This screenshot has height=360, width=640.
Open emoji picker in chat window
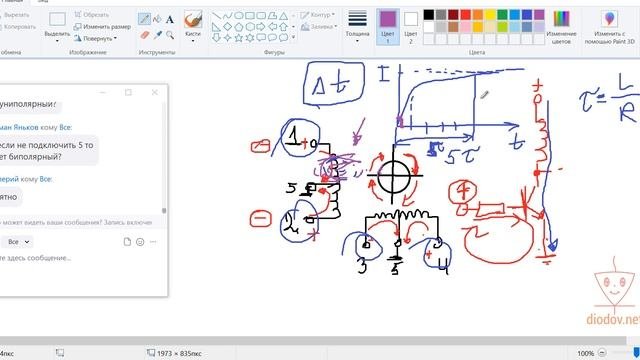click(x=140, y=242)
